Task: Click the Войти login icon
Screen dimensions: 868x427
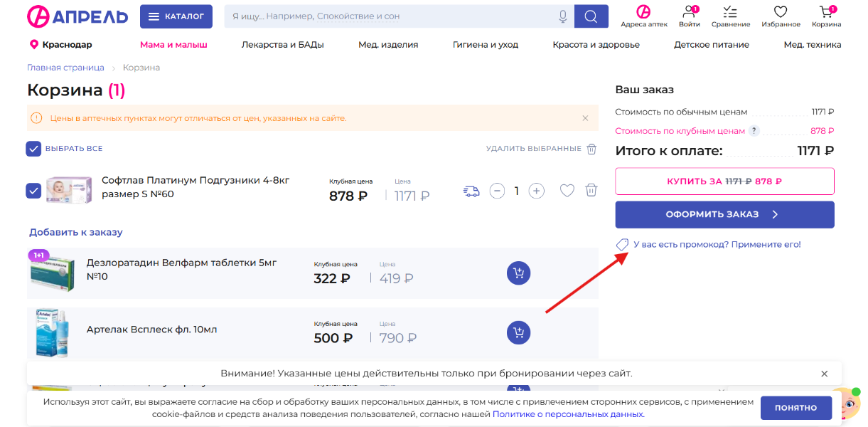Action: tap(689, 16)
